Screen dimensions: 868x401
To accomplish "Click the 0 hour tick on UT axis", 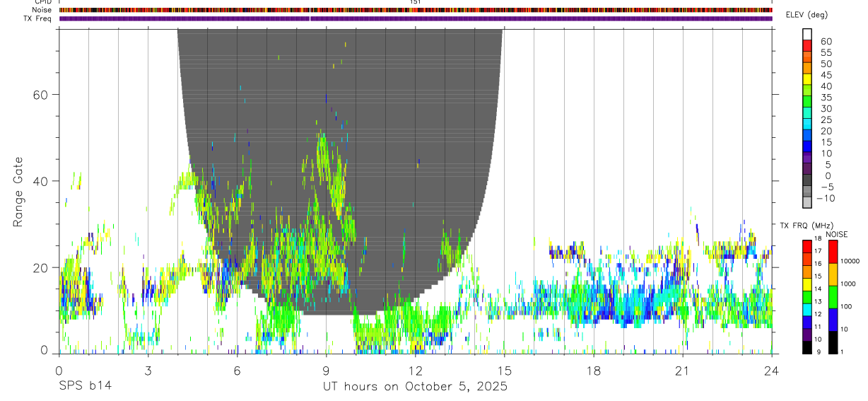I will 59,371.
